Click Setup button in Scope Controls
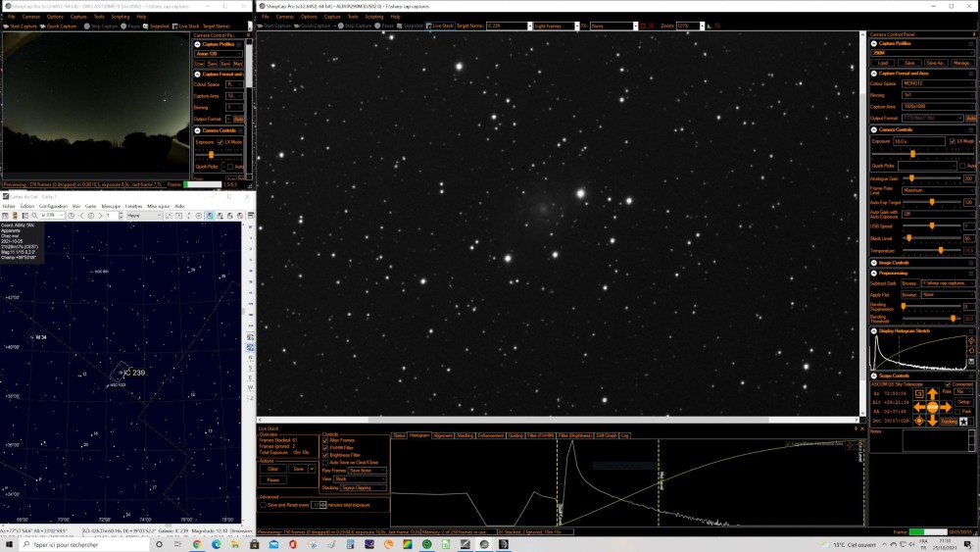 click(964, 402)
